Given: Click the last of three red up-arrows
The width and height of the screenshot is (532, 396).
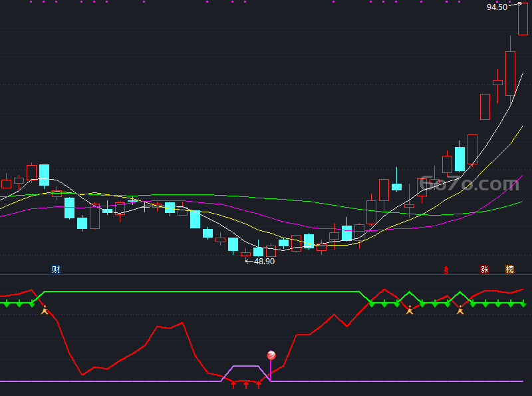Looking at the screenshot, I should [259, 384].
